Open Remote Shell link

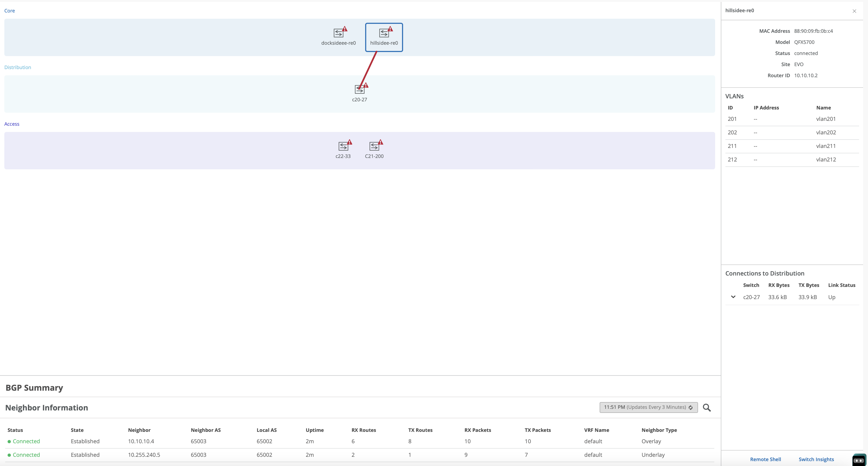pos(765,459)
